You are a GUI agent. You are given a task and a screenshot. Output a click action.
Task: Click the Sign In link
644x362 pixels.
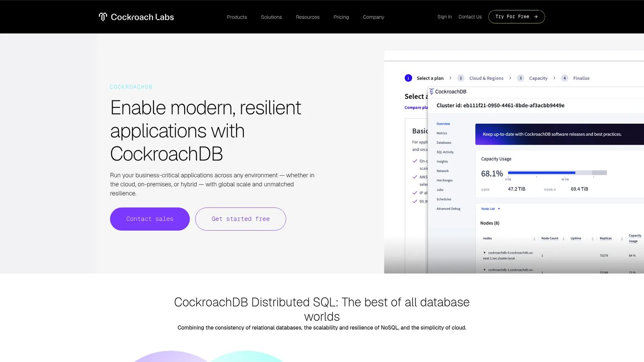coord(445,17)
